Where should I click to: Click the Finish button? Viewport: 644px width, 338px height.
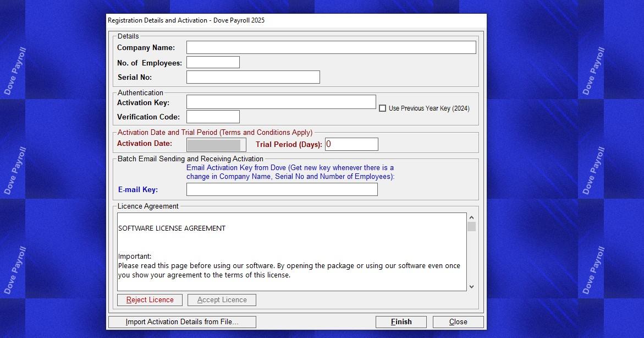tap(401, 322)
